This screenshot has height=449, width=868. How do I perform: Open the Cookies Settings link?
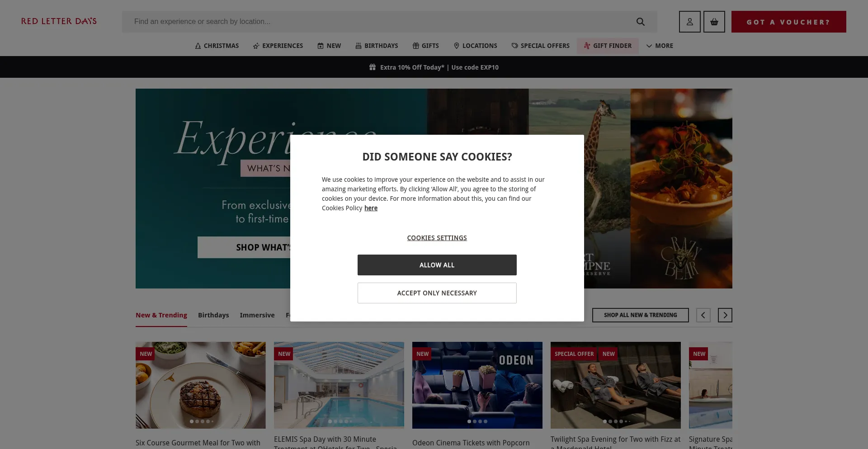click(437, 238)
